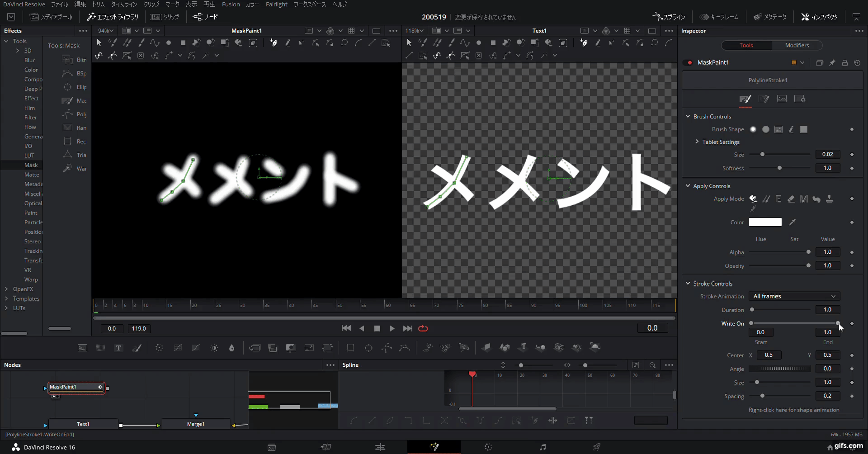Collapse the Brush Controls section

(688, 116)
